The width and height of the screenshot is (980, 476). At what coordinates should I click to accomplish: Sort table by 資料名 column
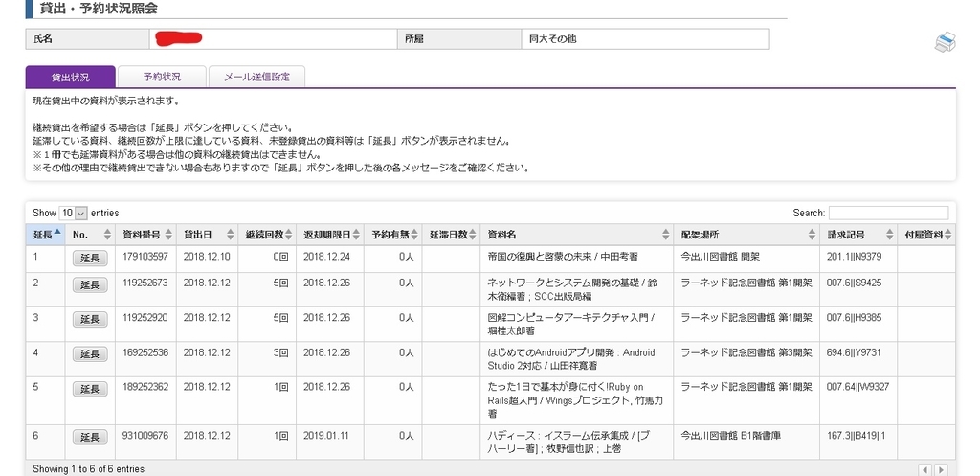pos(577,235)
